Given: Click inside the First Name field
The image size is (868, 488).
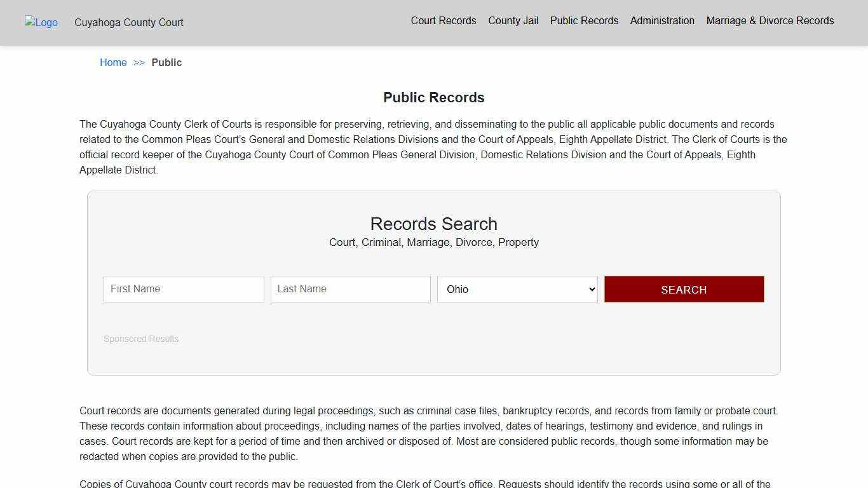Looking at the screenshot, I should 184,289.
